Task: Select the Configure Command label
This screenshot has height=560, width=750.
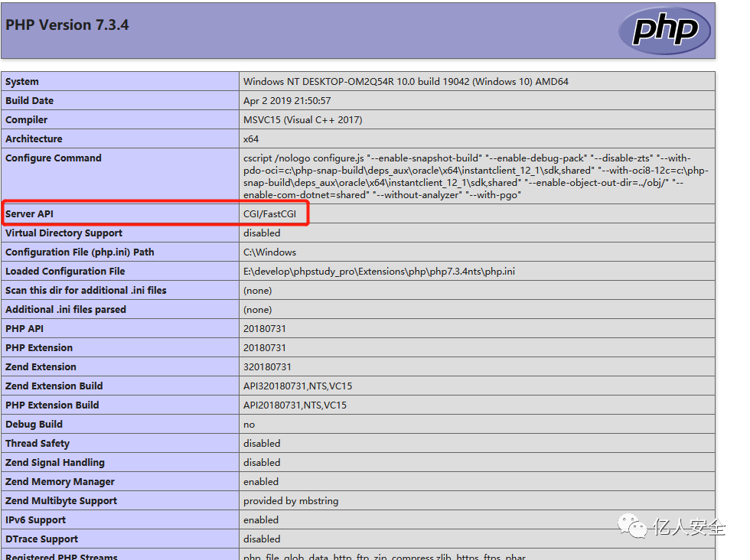Action: coord(53,158)
